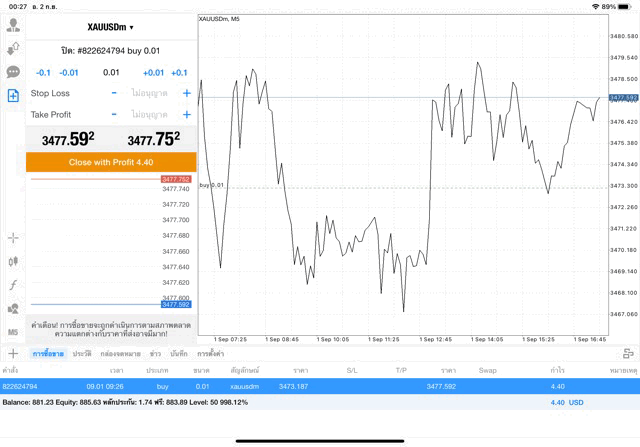Tap the layout icon right of tabs
Viewport: 640px width, 447px height.
coord(628,354)
